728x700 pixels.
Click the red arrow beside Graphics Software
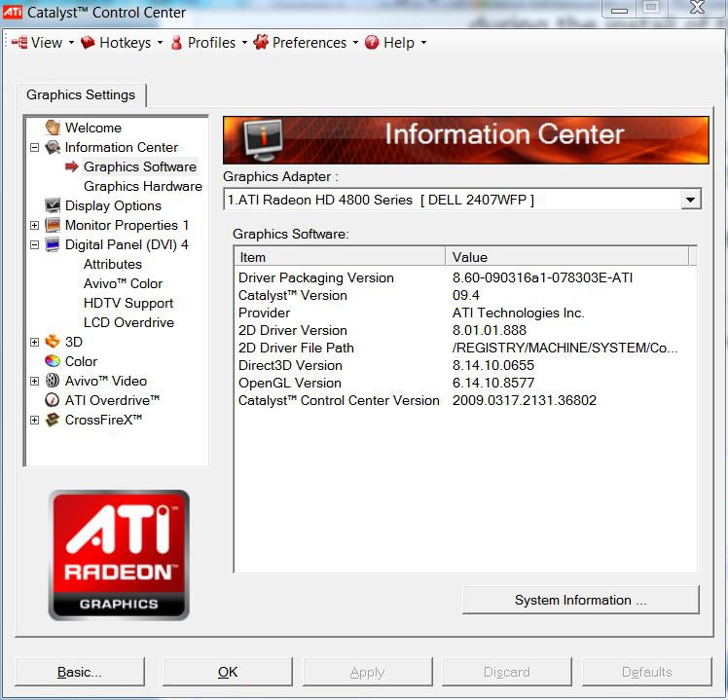[x=71, y=166]
